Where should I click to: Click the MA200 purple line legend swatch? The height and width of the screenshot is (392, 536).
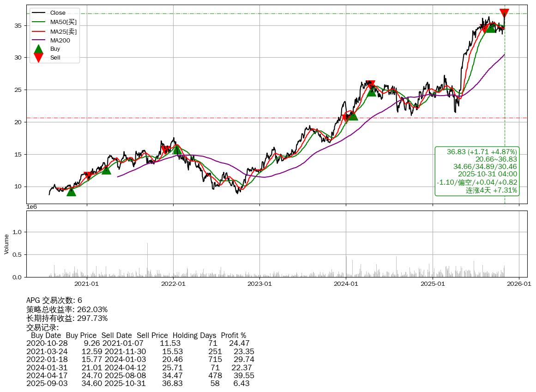click(39, 40)
